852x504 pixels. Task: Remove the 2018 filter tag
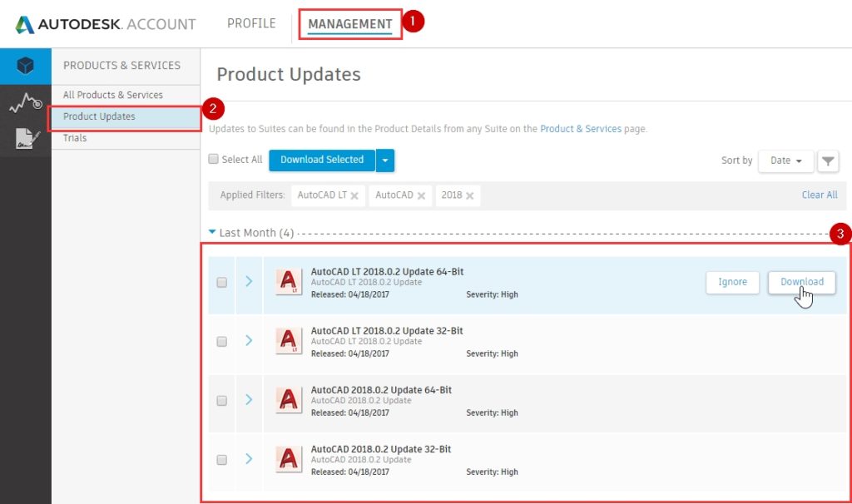470,195
